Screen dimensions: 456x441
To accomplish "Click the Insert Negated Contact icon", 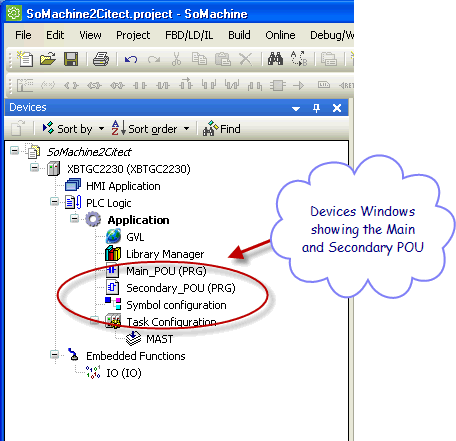I will click(163, 86).
